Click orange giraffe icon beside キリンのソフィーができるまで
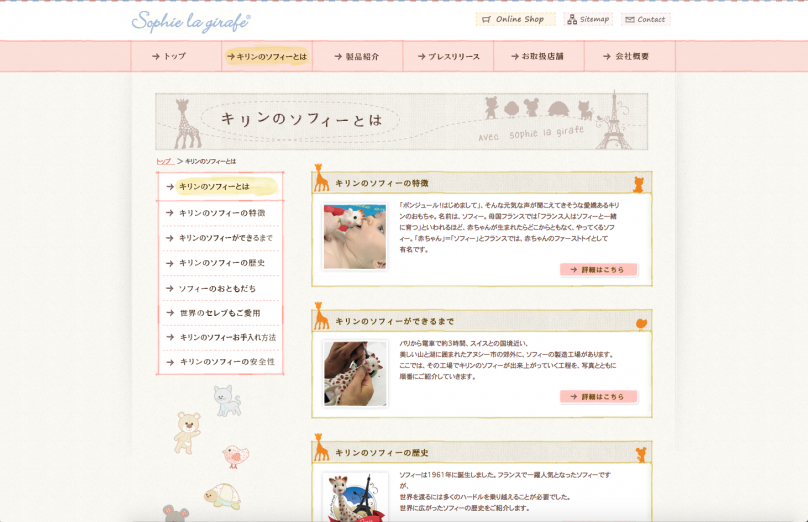 [x=321, y=316]
